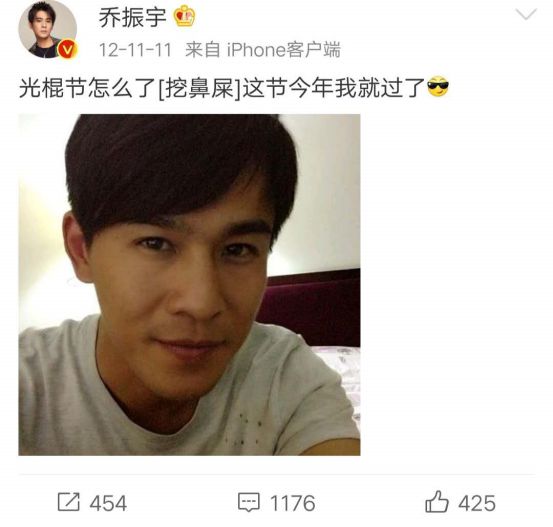Click the orange verified V badge
This screenshot has width=553, height=527.
(67, 49)
